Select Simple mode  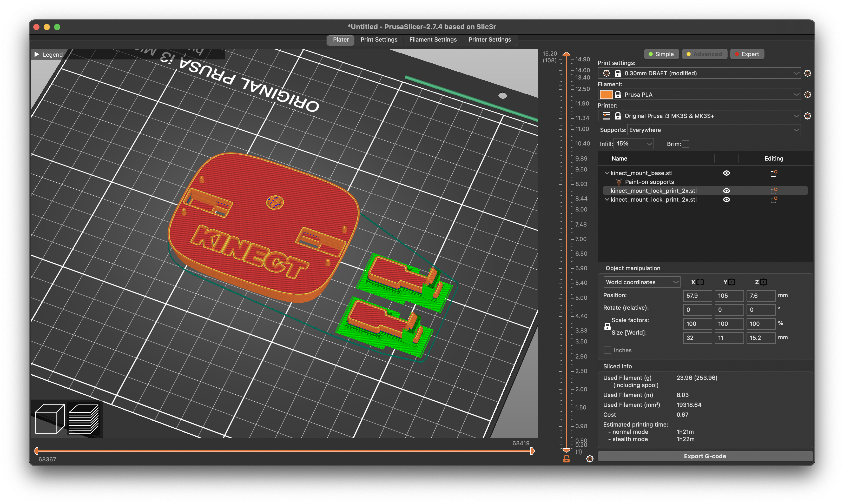tap(661, 54)
